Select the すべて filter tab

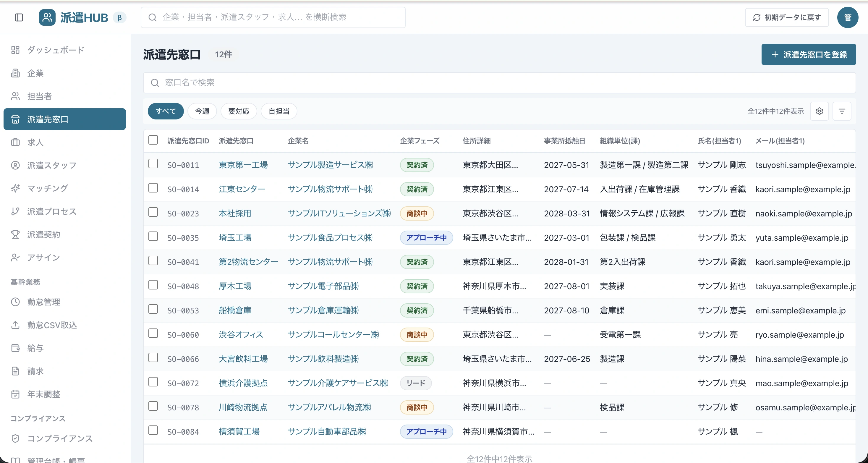point(166,111)
